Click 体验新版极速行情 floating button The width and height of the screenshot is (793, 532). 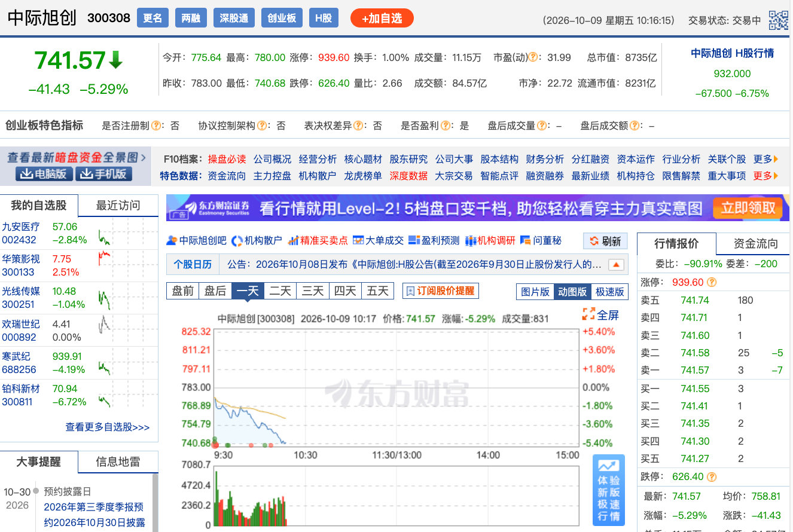point(609,490)
